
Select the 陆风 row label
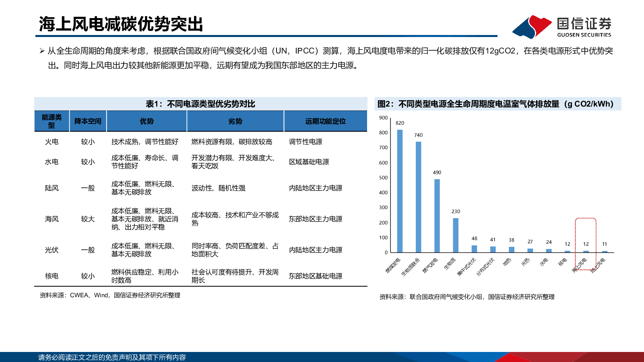pos(52,188)
